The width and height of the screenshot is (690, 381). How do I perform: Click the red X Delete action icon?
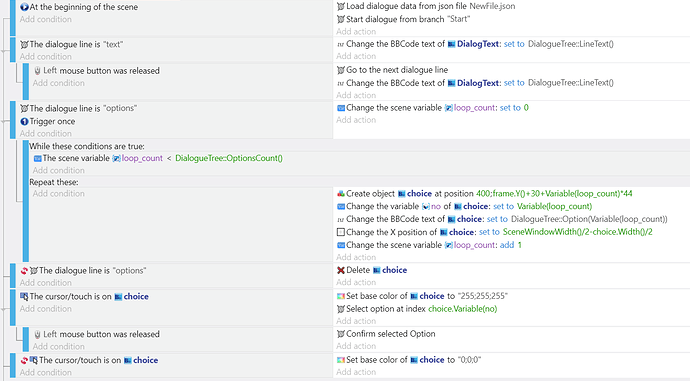pos(341,270)
